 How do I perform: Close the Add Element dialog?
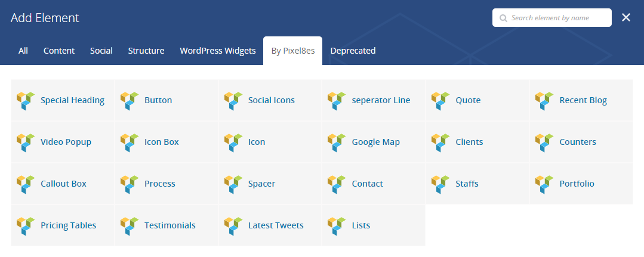click(x=626, y=17)
